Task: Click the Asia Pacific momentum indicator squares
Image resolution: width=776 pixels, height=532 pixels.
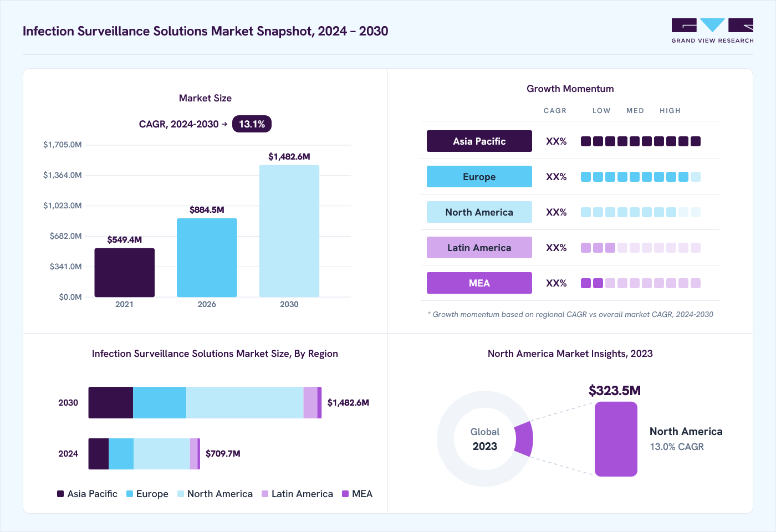Action: pyautogui.click(x=641, y=141)
